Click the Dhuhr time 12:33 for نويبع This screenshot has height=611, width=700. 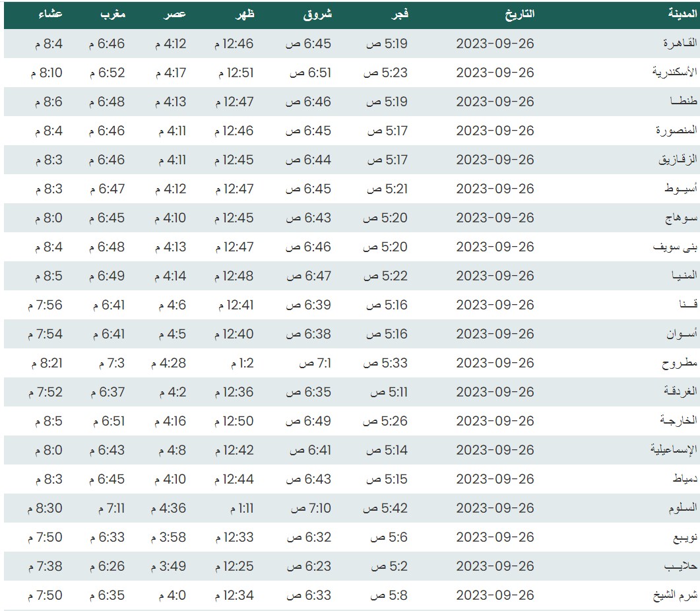pyautogui.click(x=234, y=537)
